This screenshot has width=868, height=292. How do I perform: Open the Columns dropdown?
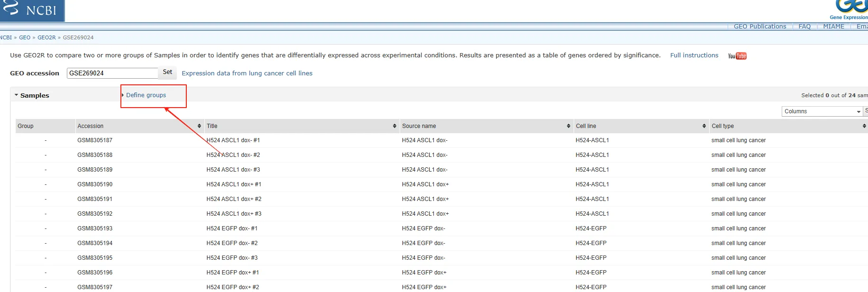click(822, 111)
